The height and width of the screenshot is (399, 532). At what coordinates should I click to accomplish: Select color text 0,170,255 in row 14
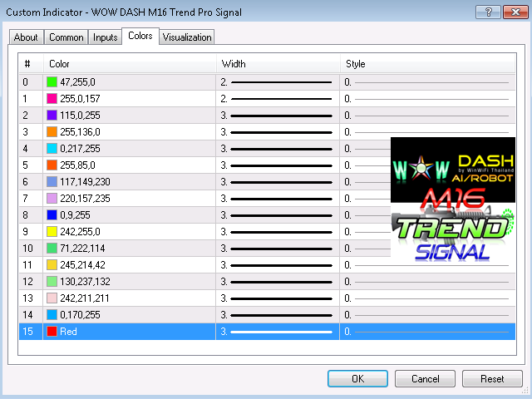pos(80,315)
